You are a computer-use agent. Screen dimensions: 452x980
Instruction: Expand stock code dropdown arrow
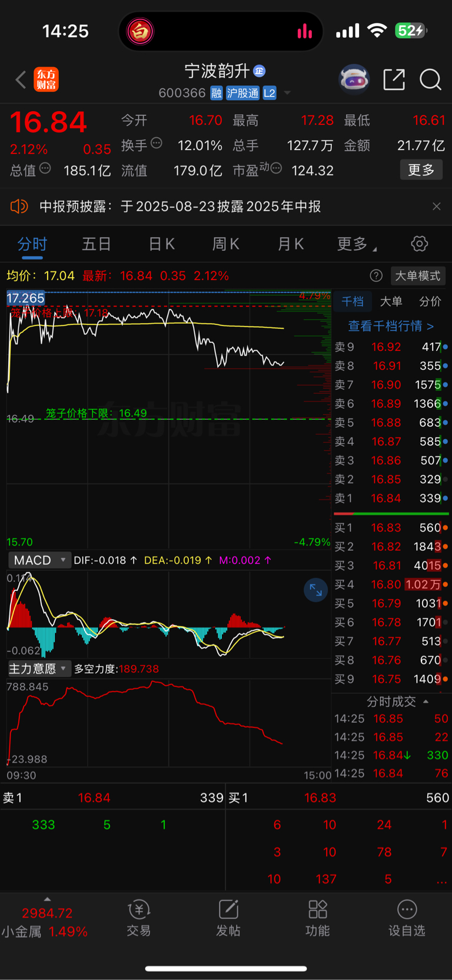coord(287,93)
